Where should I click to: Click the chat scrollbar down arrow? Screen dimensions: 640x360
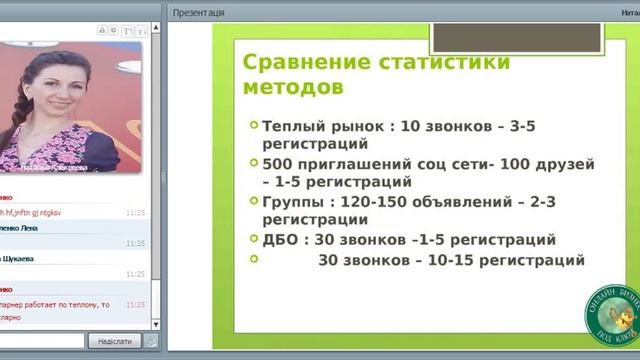coord(156,324)
